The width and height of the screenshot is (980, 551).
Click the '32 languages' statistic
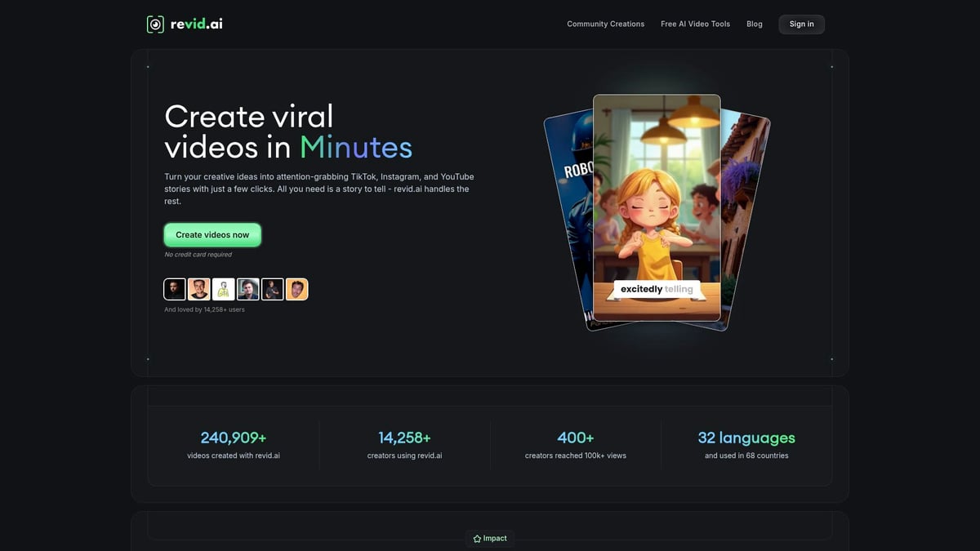point(746,438)
